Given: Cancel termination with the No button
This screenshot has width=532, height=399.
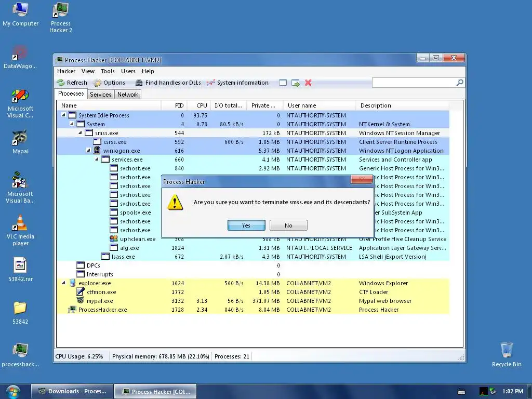Looking at the screenshot, I should point(288,225).
